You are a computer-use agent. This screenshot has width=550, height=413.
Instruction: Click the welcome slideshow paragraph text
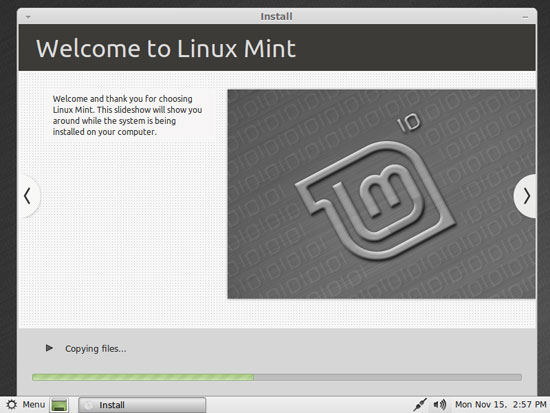pyautogui.click(x=127, y=115)
